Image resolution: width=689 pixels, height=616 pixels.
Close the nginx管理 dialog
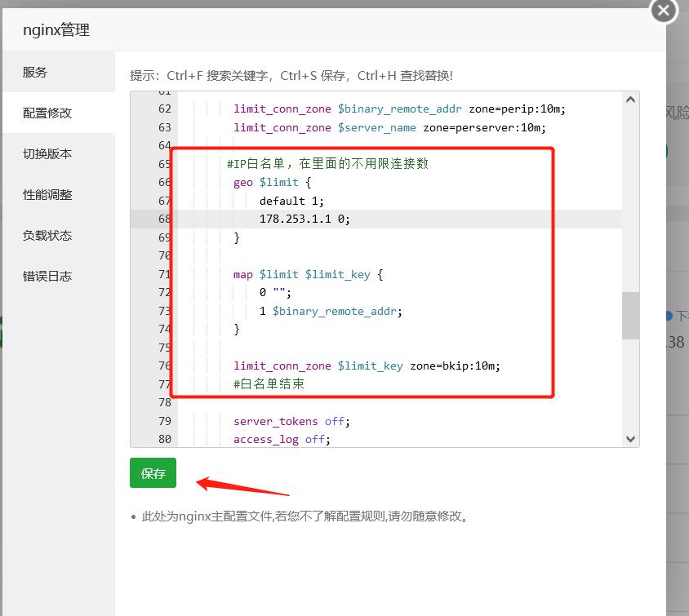[663, 11]
